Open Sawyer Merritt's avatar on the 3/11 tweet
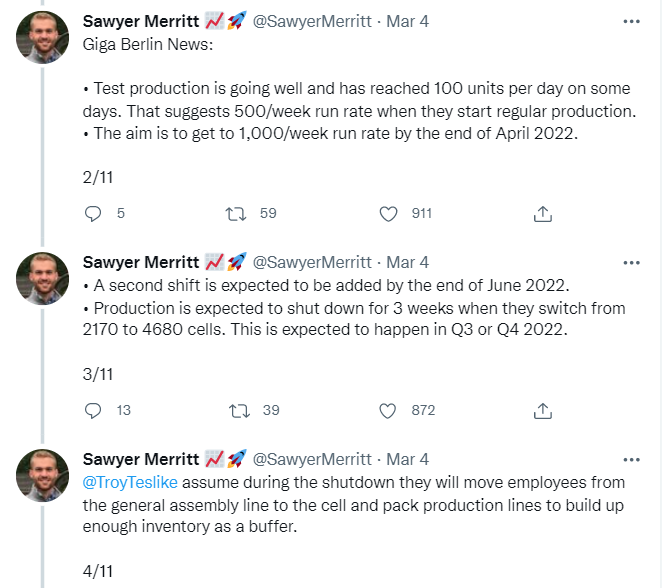The width and height of the screenshot is (663, 588). [42, 279]
